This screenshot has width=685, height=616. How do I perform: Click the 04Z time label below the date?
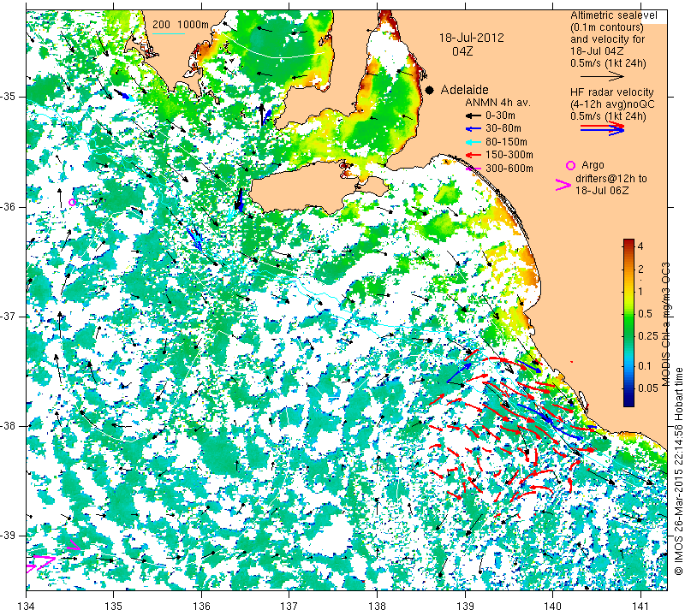pyautogui.click(x=462, y=51)
